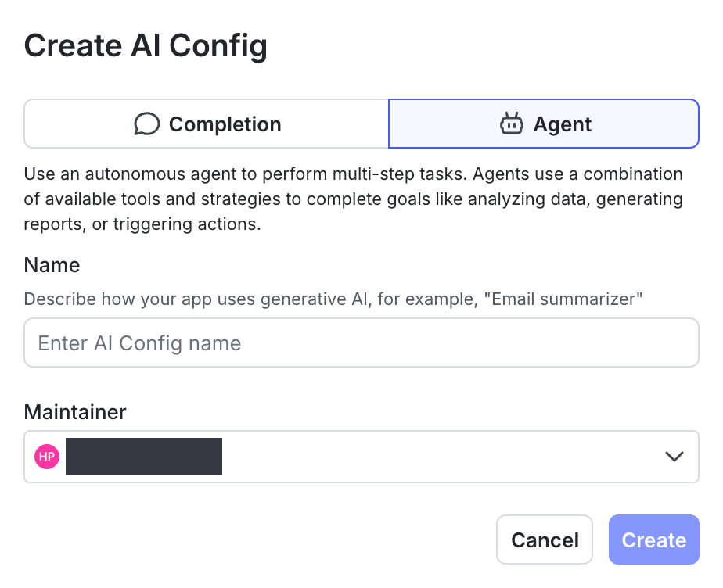This screenshot has width=723, height=588.
Task: Click the robot icon on the Agent tab
Action: 512,124
